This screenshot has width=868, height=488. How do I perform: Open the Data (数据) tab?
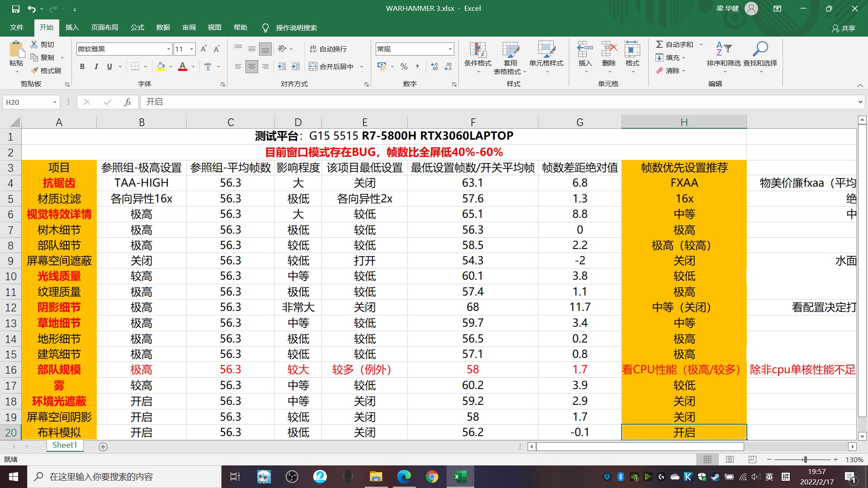[x=163, y=28]
